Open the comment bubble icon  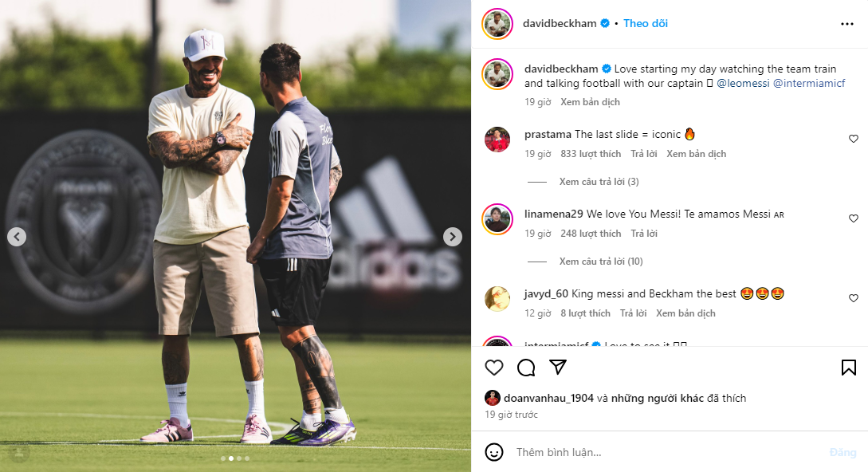click(526, 368)
